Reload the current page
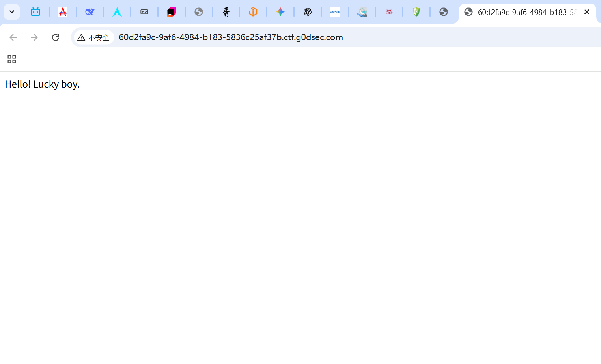Viewport: 601px width, 364px height. [x=56, y=37]
